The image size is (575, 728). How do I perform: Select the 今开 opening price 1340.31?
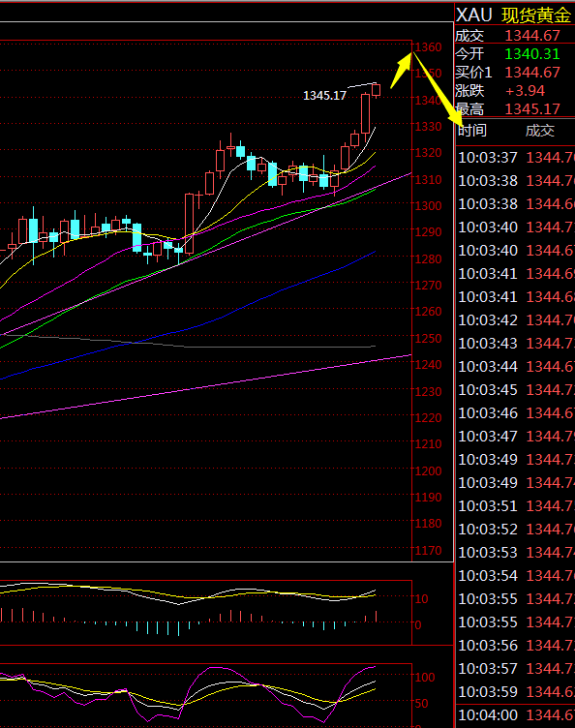point(531,54)
